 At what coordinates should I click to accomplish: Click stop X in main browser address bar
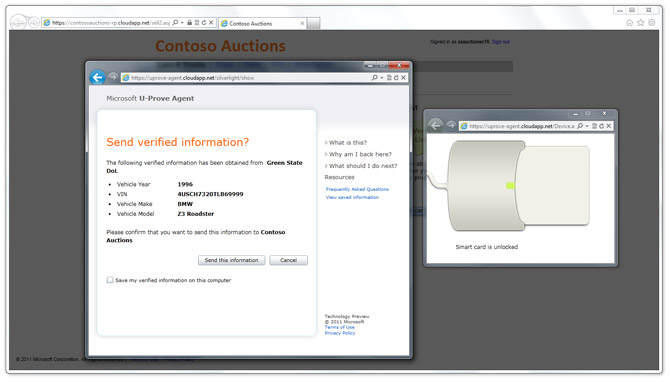point(211,23)
